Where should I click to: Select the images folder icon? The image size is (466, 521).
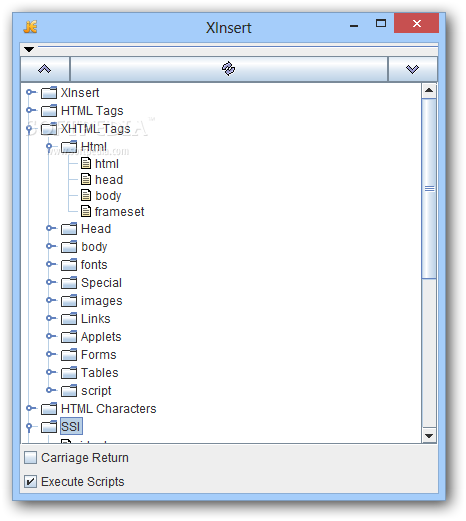[69, 301]
